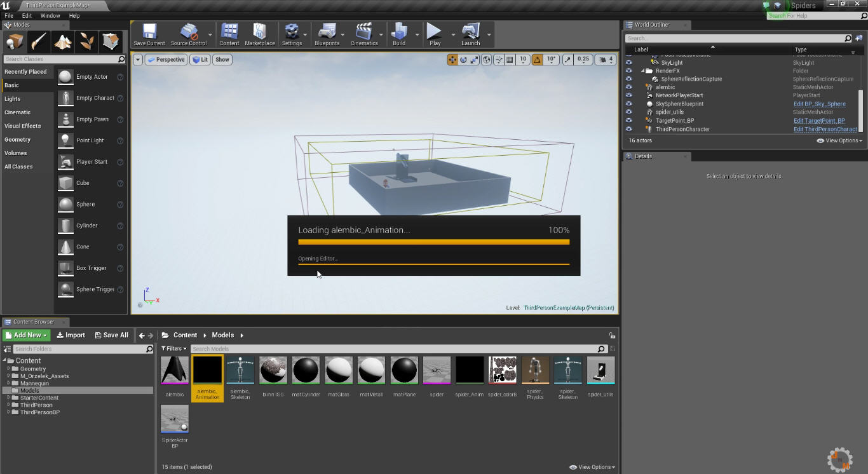Open the Marketplace from the toolbar
This screenshot has width=868, height=474.
tap(259, 32)
